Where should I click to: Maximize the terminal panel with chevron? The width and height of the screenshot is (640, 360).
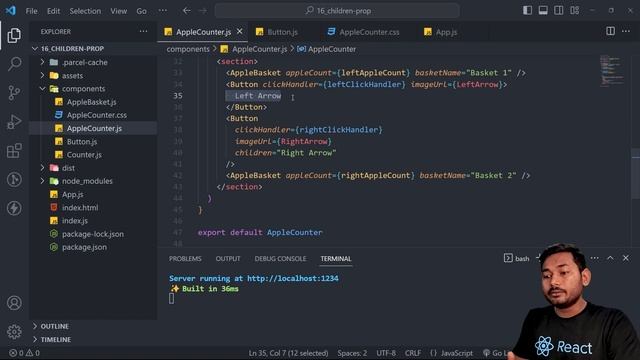tap(610, 258)
